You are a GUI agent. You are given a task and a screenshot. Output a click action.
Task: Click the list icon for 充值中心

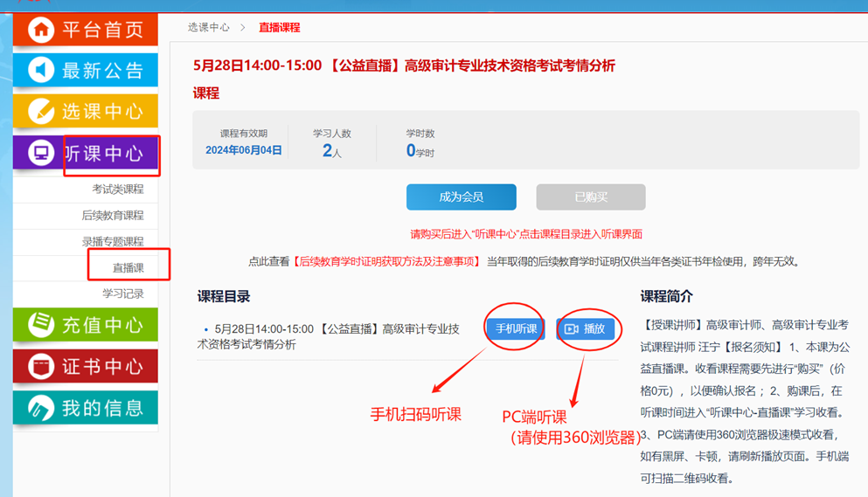(41, 325)
